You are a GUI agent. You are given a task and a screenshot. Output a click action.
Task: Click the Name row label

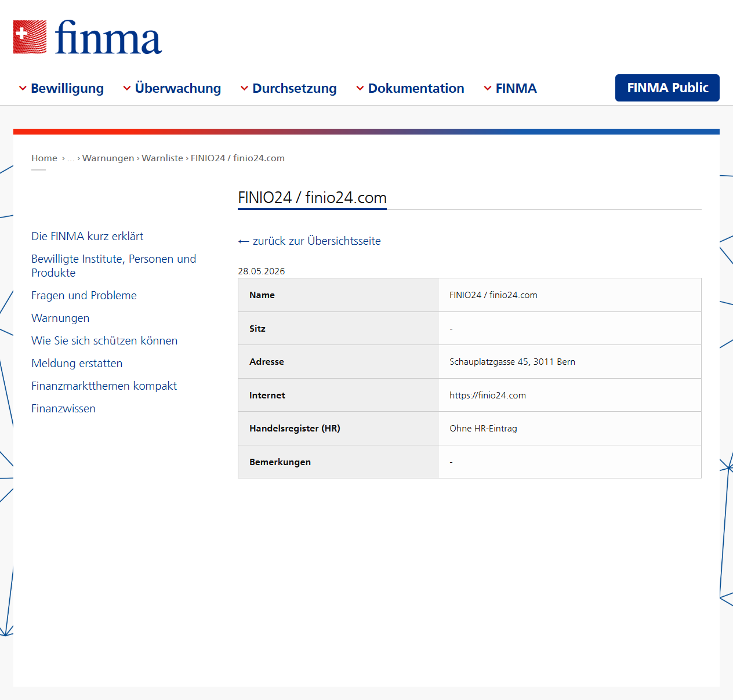coord(262,295)
